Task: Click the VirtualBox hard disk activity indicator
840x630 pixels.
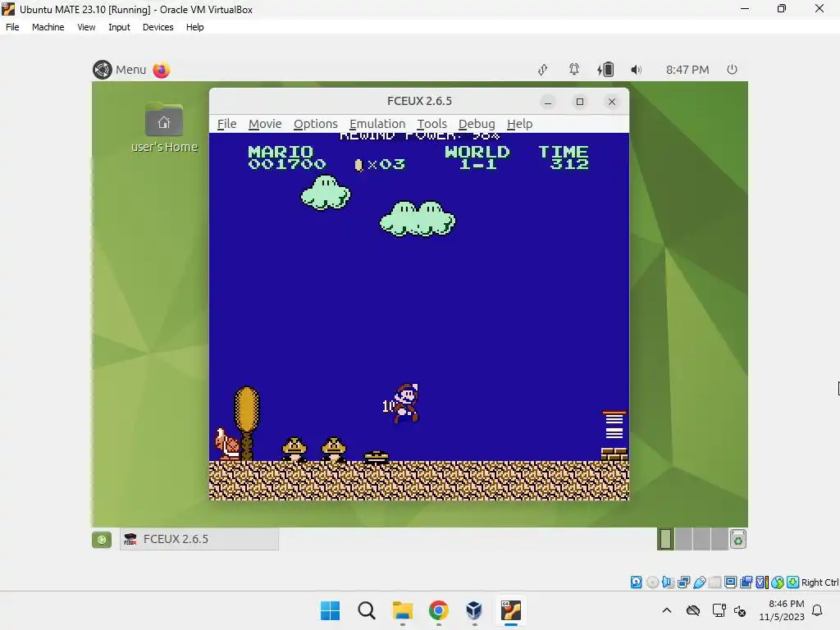Action: (x=636, y=582)
